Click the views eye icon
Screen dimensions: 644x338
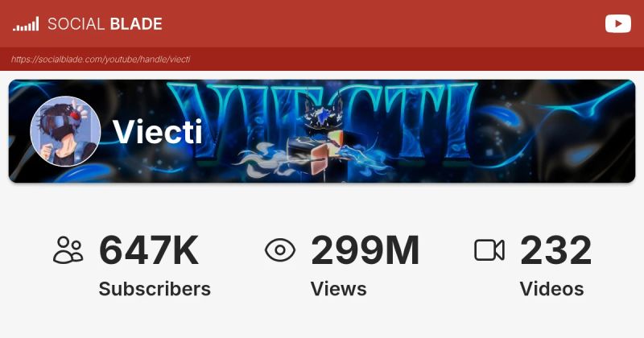click(279, 250)
